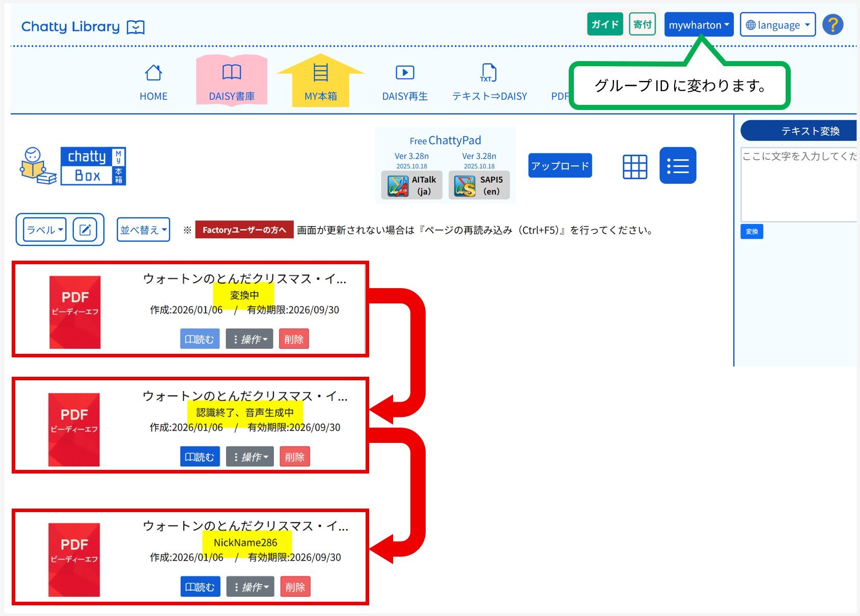Image resolution: width=860 pixels, height=616 pixels.
Task: Click the アップロード button
Action: point(560,166)
